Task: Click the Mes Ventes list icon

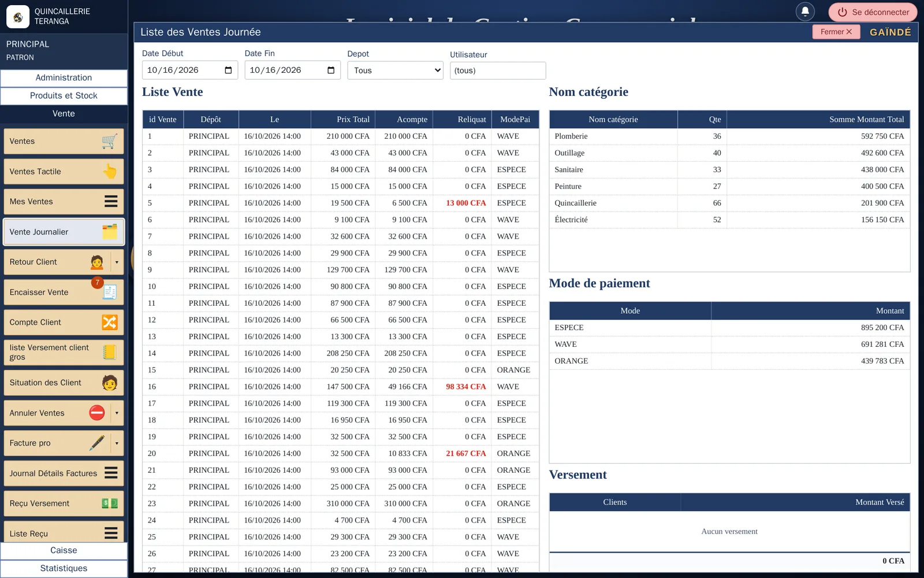Action: coord(111,201)
